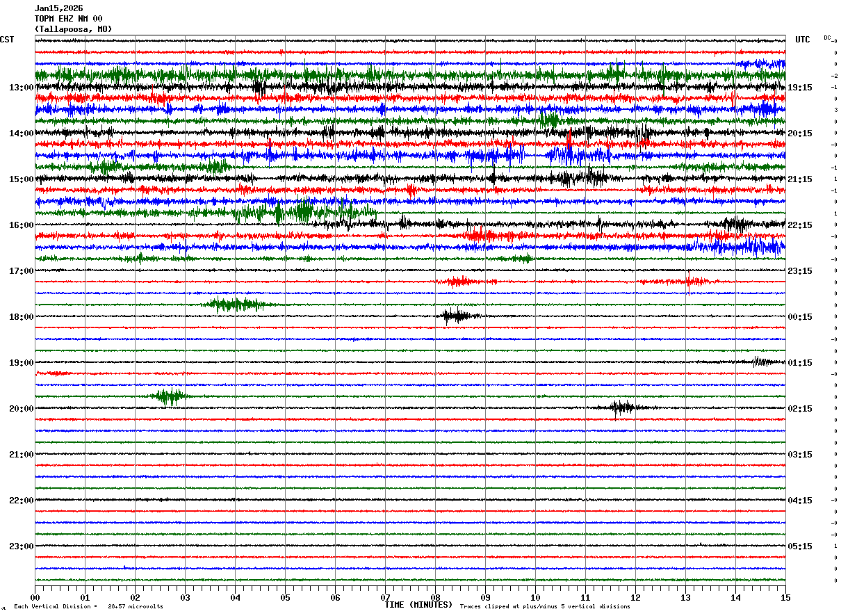Click the 05:15 UTC time label
Image resolution: width=841 pixels, height=616 pixels.
coord(800,546)
